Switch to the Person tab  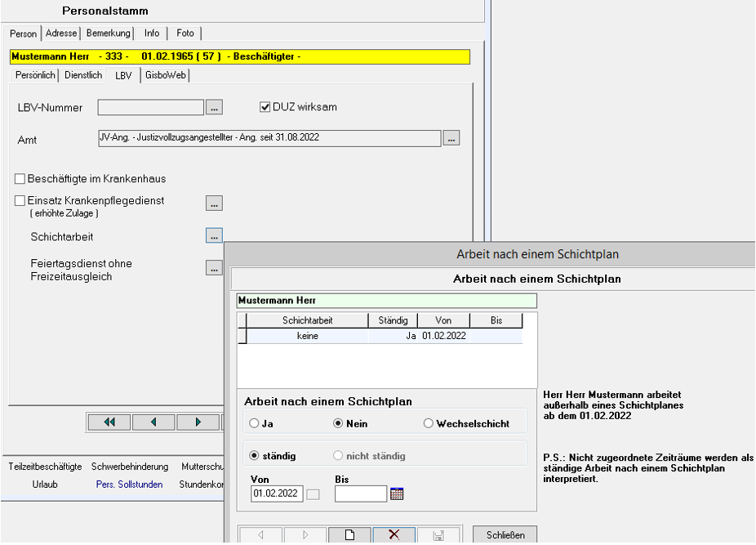[23, 34]
